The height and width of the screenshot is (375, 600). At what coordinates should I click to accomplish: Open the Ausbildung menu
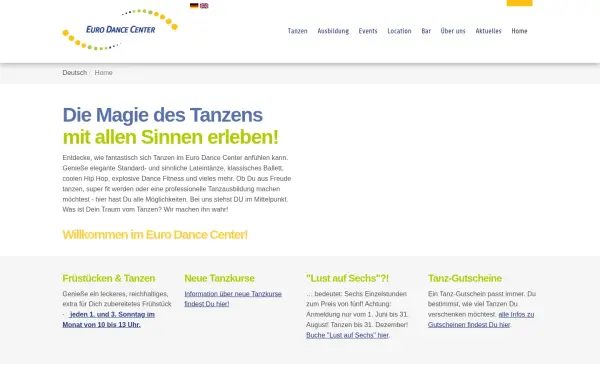(333, 31)
